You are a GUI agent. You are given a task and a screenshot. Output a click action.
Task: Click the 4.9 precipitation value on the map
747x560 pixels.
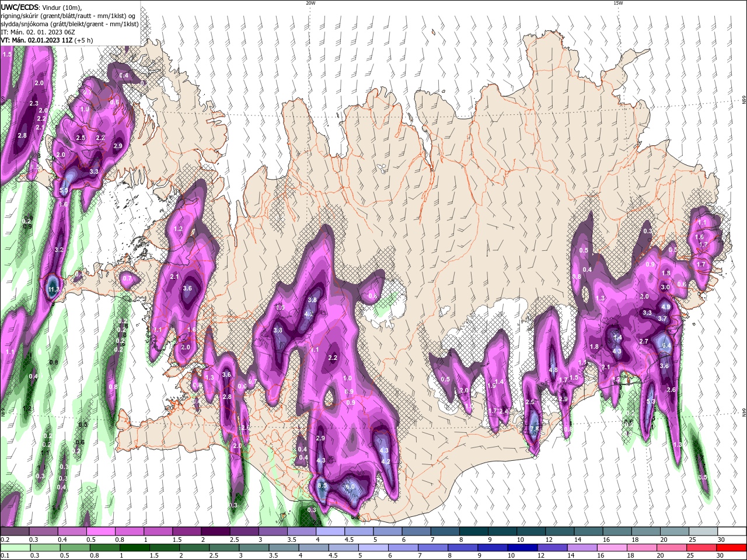[x=666, y=307]
